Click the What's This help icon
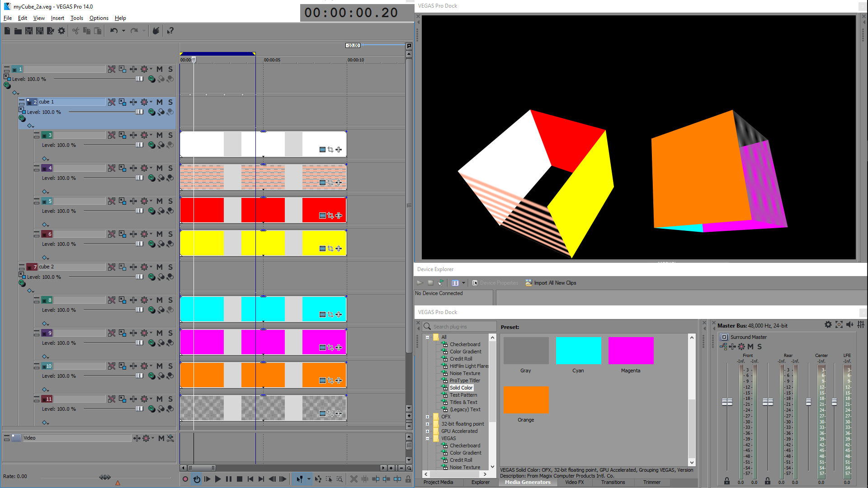The image size is (868, 488). click(170, 31)
